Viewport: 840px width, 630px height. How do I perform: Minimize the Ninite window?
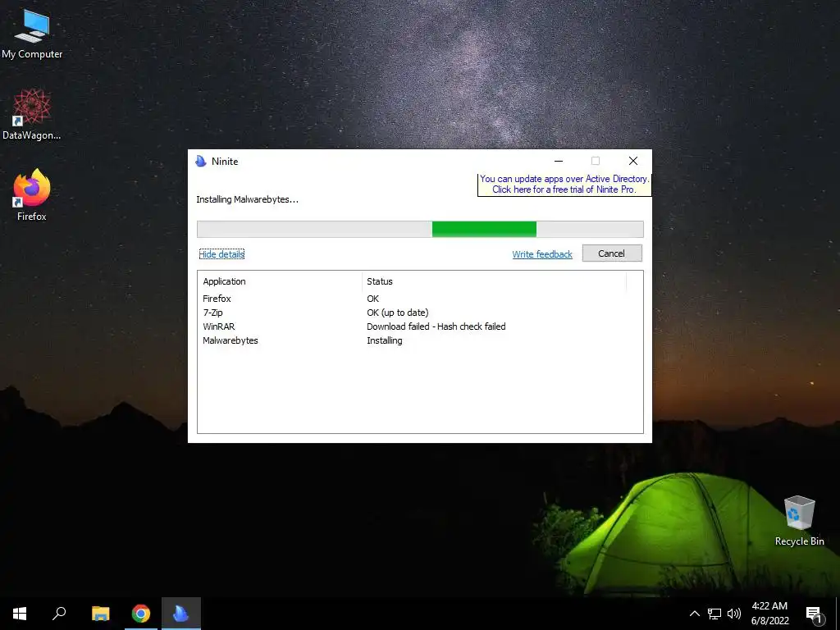(x=559, y=161)
